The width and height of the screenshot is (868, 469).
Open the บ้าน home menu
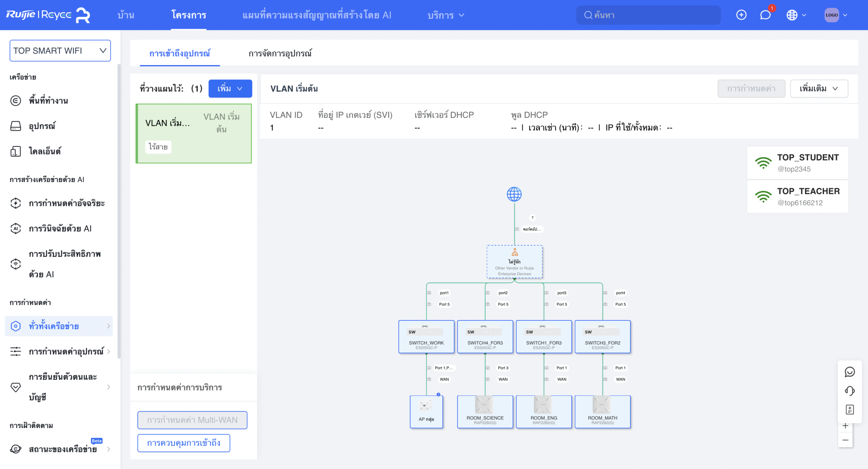pos(126,15)
